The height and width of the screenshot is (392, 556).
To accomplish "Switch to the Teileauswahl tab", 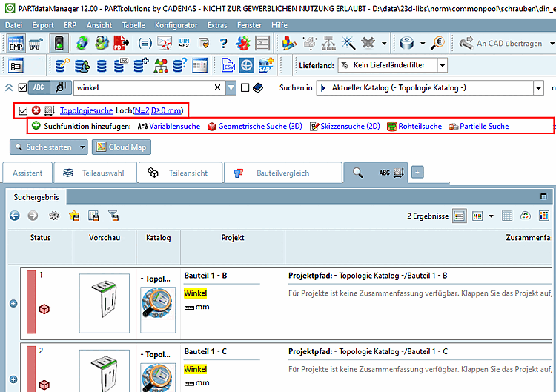I will (95, 173).
